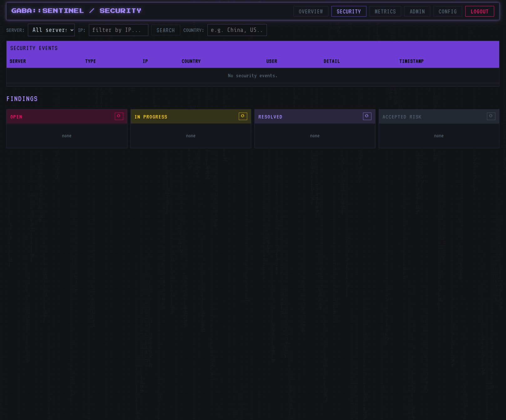Click the 'No security events' table row
The width and height of the screenshot is (506, 420).
point(253,75)
